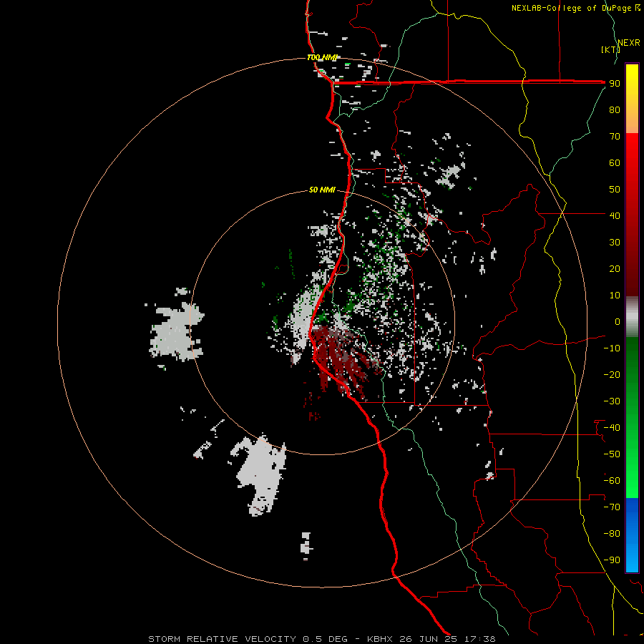Click the 80 value on velocity scale

coord(615,110)
